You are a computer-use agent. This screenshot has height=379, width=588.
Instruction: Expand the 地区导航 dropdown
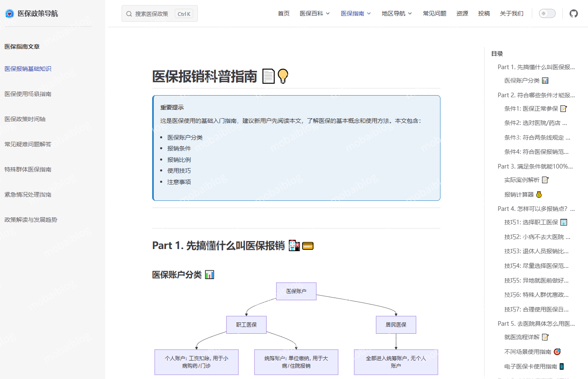pyautogui.click(x=394, y=13)
